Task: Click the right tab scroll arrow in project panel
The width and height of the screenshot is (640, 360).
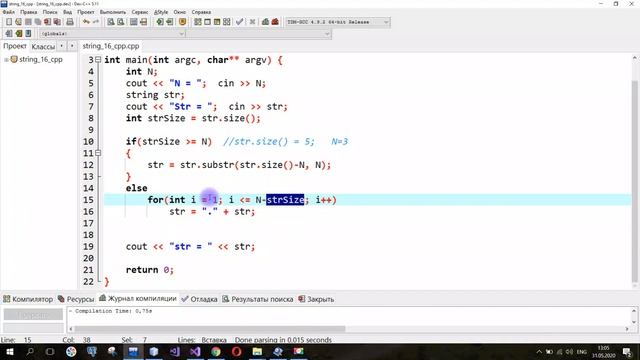Action: click(72, 46)
